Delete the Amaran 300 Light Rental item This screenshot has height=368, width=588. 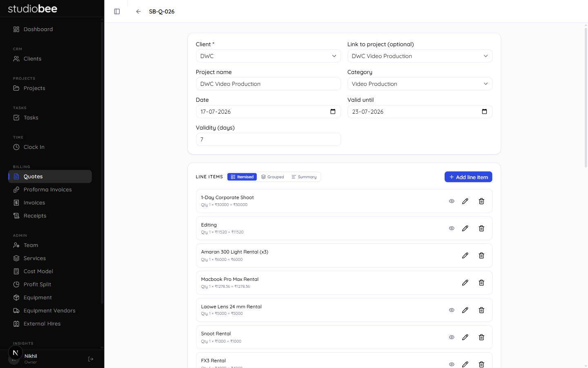coord(481,256)
